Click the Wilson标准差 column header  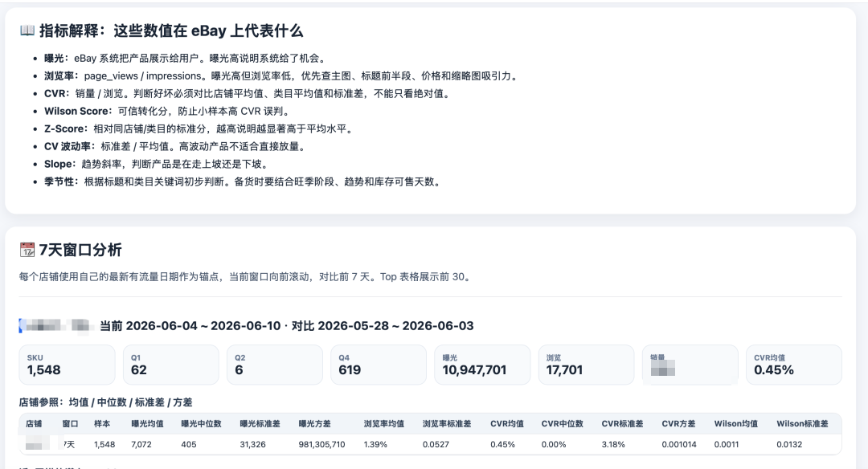click(802, 424)
